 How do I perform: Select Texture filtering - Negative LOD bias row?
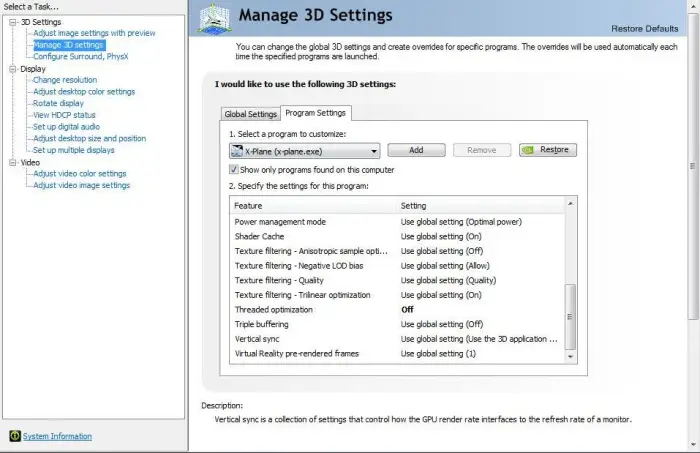tap(397, 266)
